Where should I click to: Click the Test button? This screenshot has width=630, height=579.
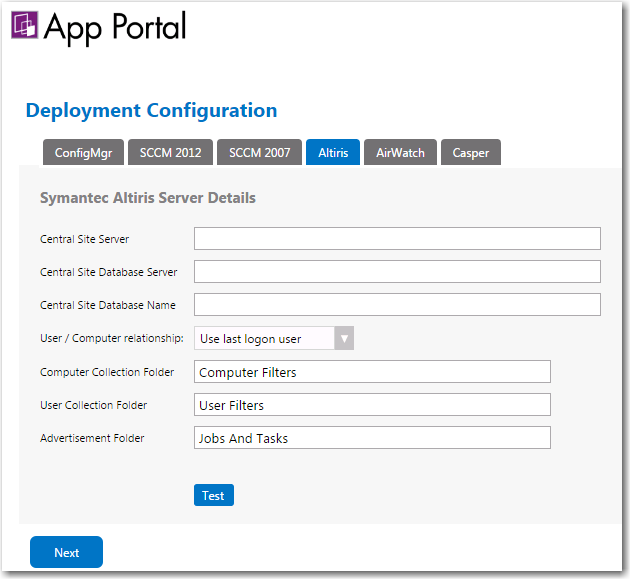click(214, 495)
